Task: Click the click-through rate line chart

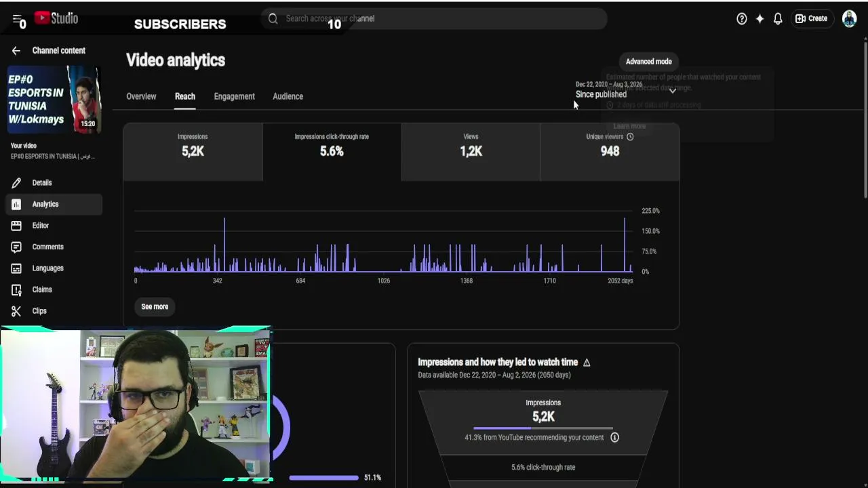Action: coord(383,243)
